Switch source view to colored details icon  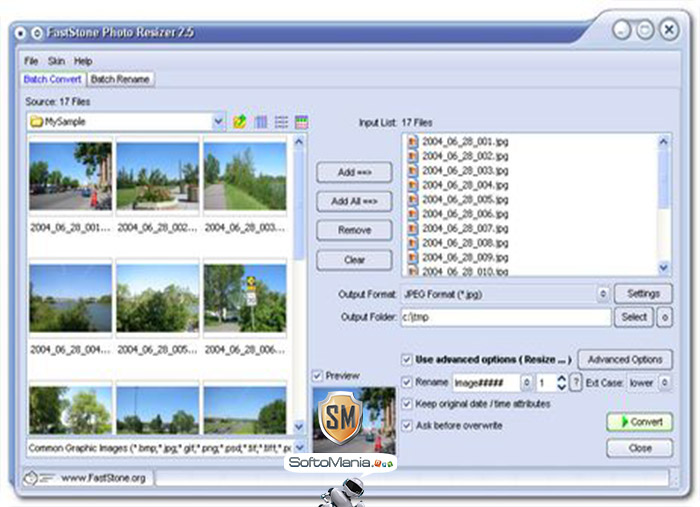[302, 121]
